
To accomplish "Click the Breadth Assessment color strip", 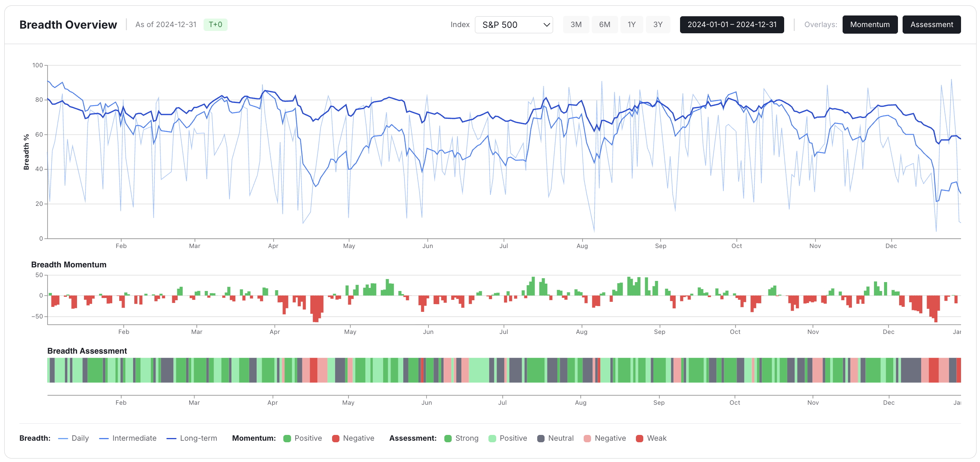I will coord(503,370).
